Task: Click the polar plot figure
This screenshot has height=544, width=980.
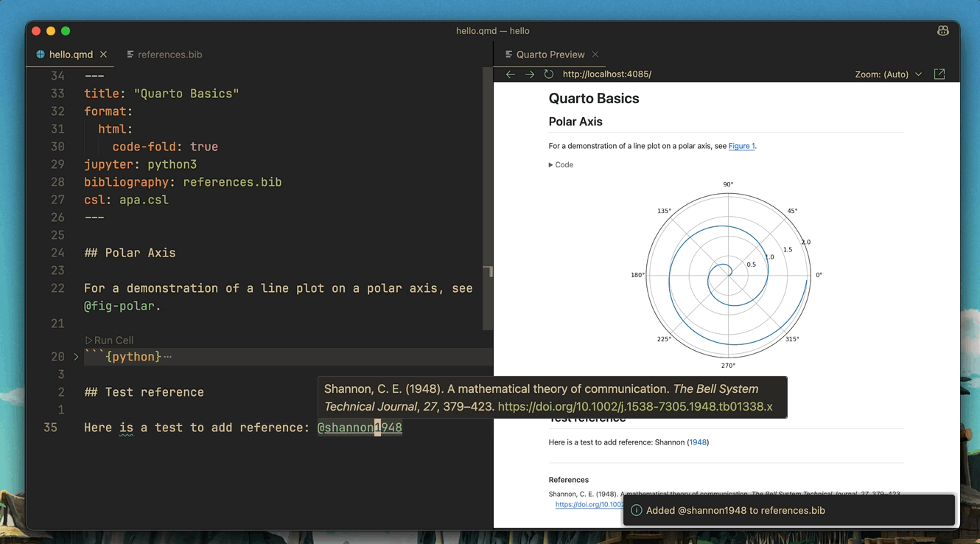Action: [x=728, y=276]
